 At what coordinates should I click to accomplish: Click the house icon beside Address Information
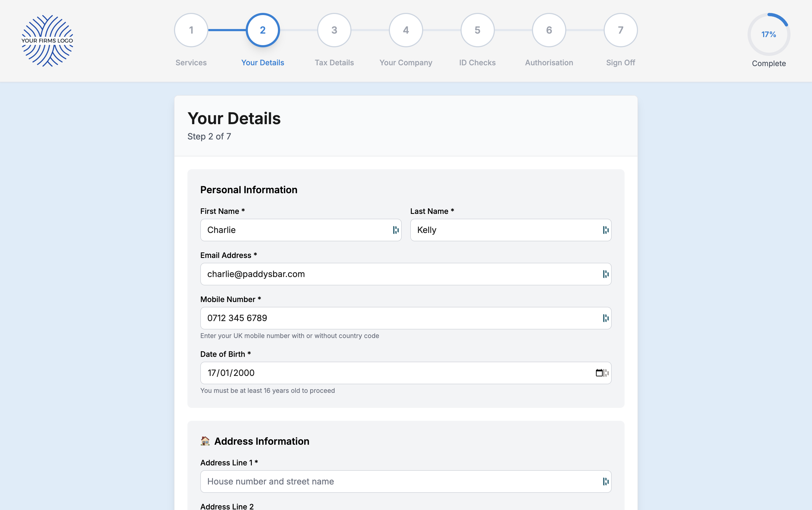205,441
